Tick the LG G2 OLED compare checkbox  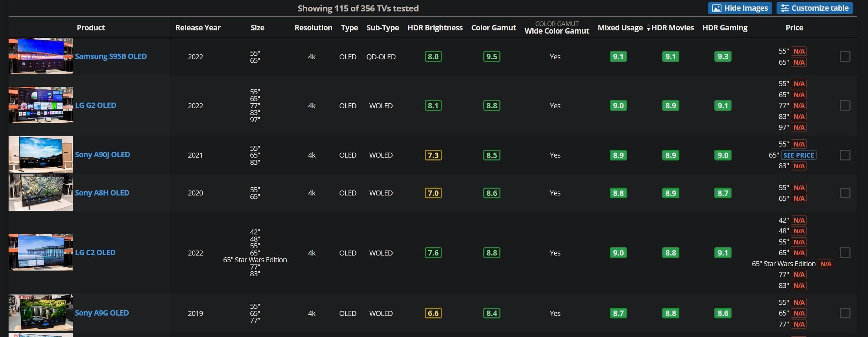point(845,105)
